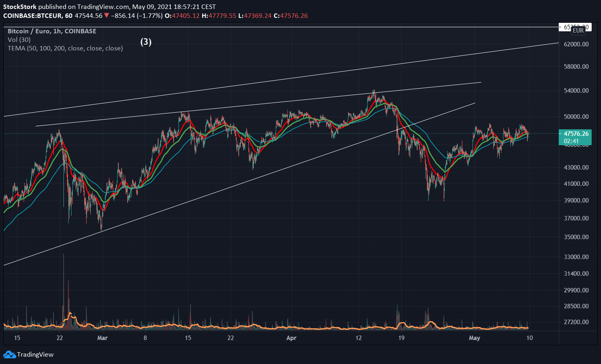Select the TEMA (50, 100, 200) indicator legend
The width and height of the screenshot is (601, 364).
pos(65,48)
